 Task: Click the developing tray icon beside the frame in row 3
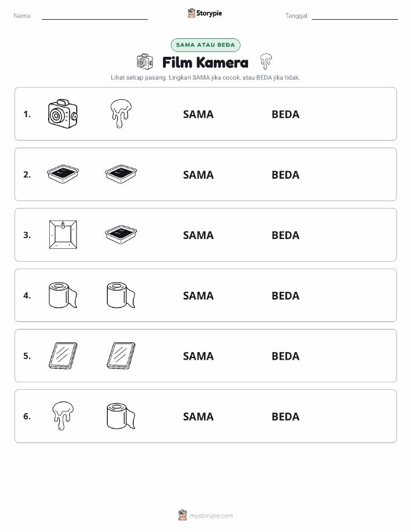pyautogui.click(x=121, y=235)
